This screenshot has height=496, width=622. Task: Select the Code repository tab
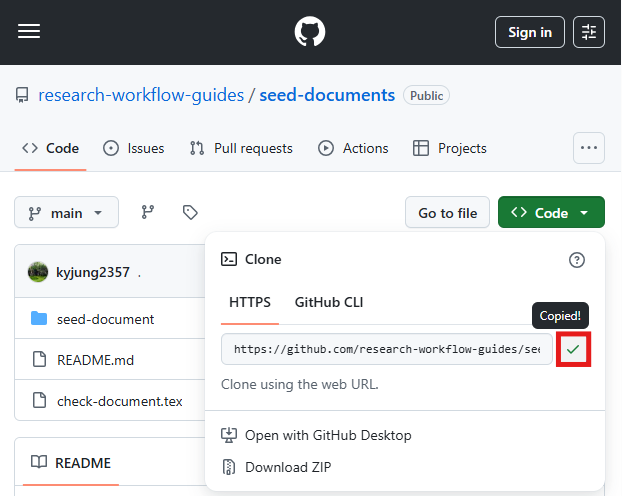(x=50, y=148)
